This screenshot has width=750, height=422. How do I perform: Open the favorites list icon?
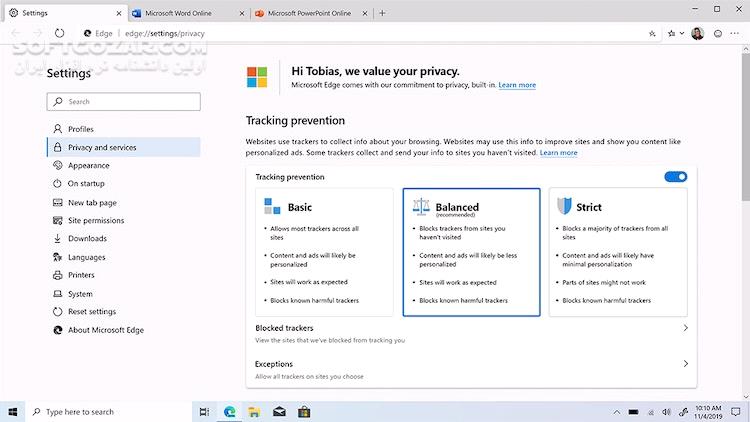(672, 33)
